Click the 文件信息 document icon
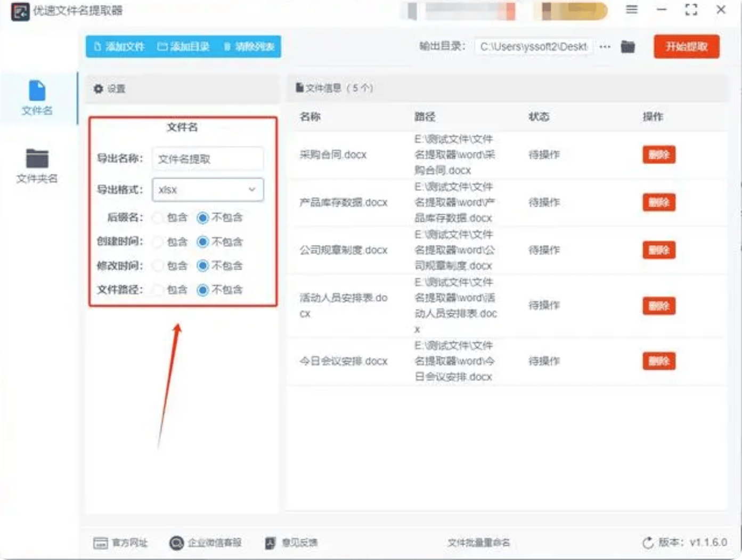 pyautogui.click(x=300, y=88)
